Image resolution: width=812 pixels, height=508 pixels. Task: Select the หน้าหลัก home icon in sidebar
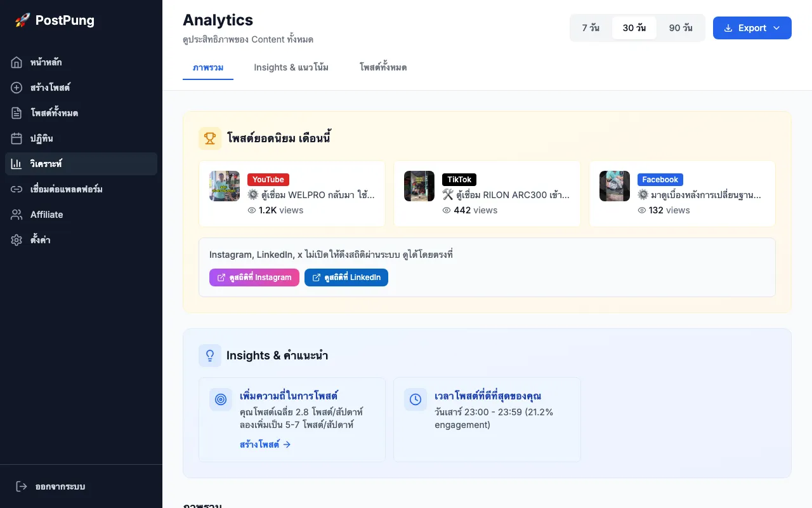point(16,62)
